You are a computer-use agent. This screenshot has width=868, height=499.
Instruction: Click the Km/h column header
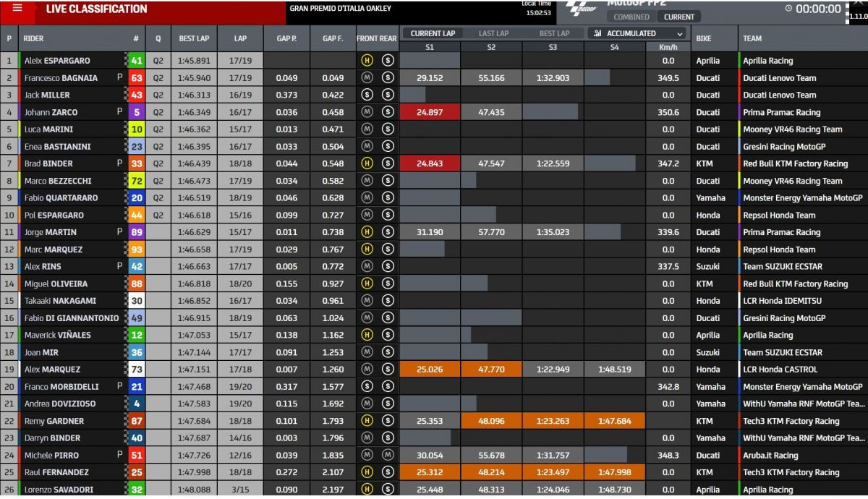pos(668,47)
